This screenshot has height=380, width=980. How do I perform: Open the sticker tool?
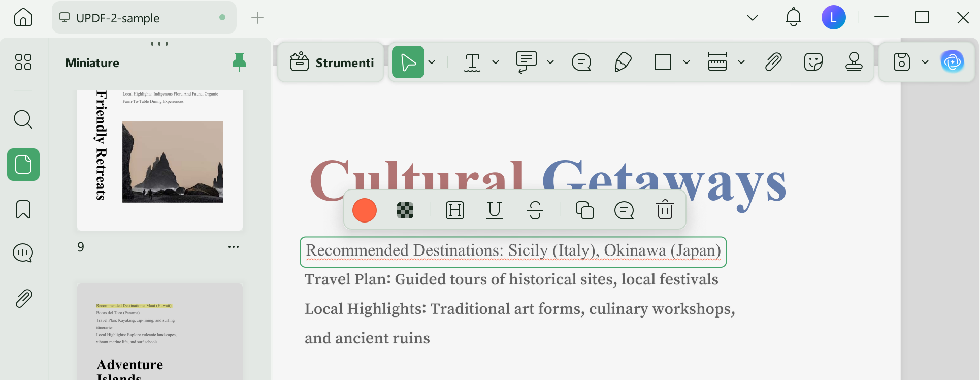(x=813, y=62)
